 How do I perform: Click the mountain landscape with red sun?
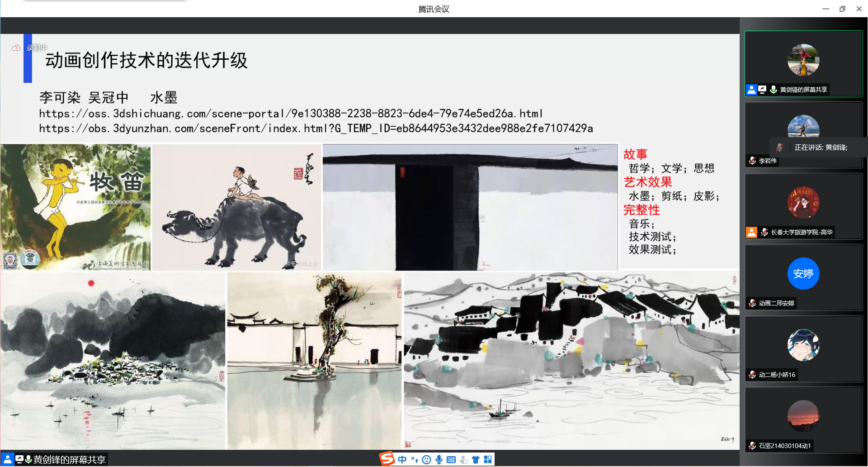point(113,361)
